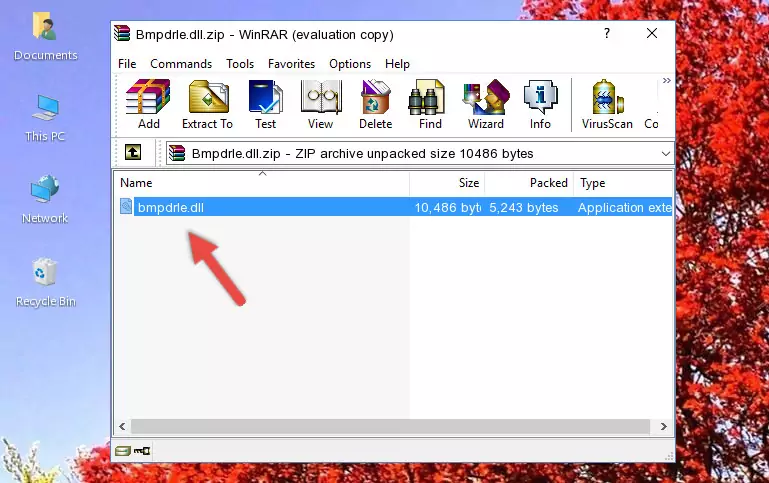Open the Options menu
Viewport: 769px width, 483px height.
coord(350,64)
